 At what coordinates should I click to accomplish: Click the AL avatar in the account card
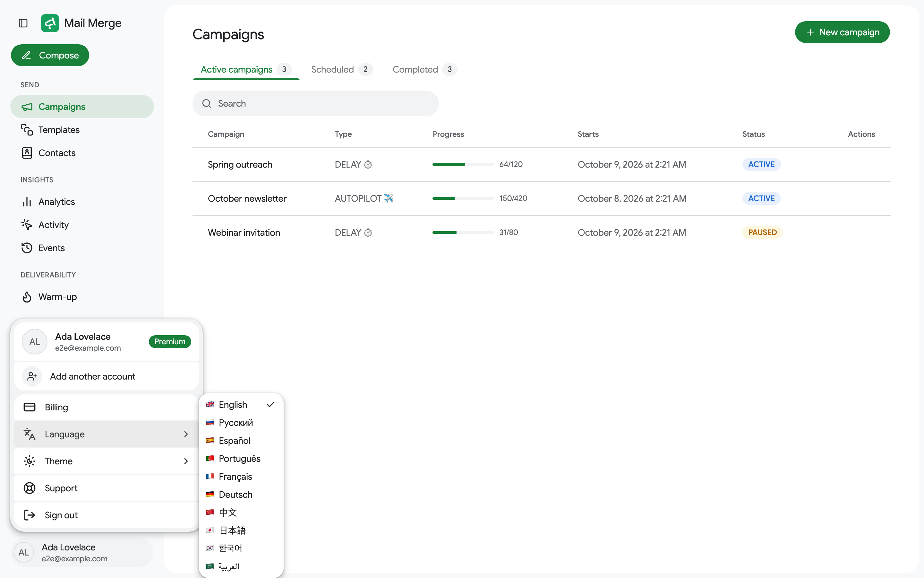(35, 342)
